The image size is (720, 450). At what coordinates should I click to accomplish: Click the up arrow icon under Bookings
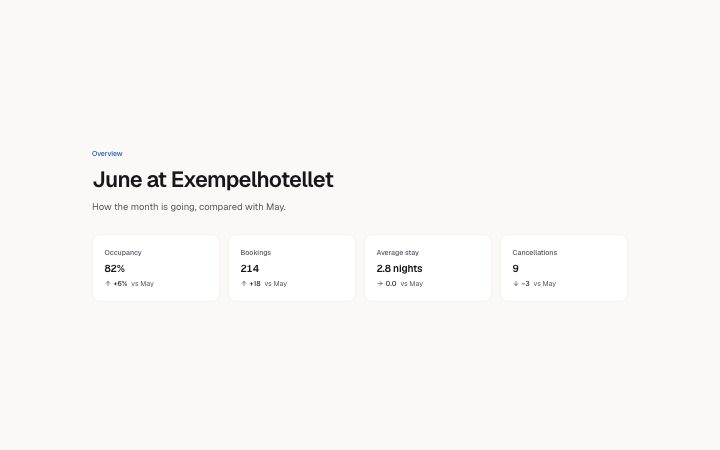click(x=244, y=284)
